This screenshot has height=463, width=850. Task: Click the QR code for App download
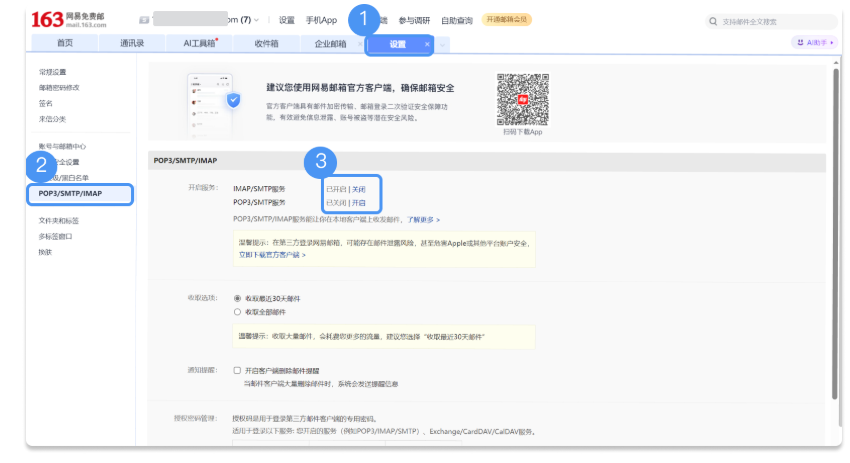523,100
